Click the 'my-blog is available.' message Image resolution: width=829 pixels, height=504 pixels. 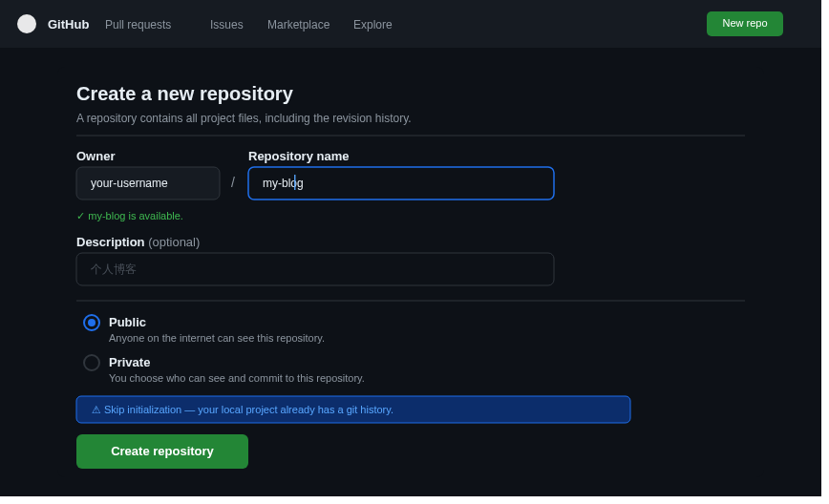tap(130, 216)
